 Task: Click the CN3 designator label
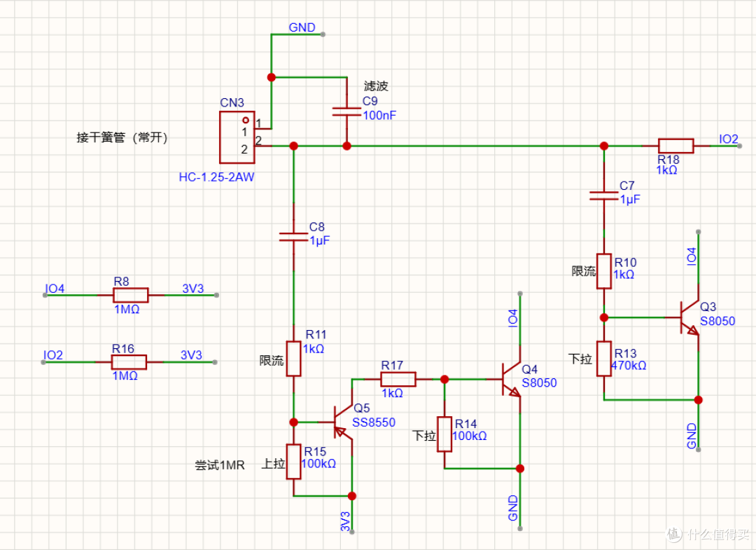tap(232, 103)
